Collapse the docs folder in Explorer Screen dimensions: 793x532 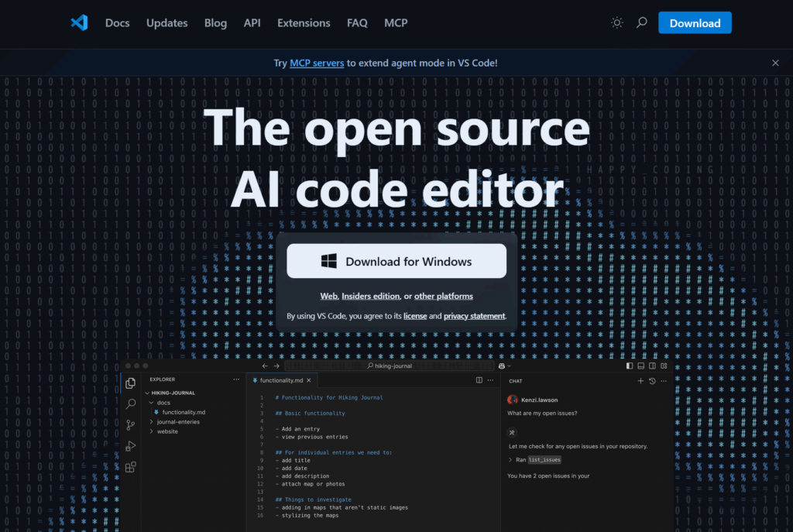(151, 403)
